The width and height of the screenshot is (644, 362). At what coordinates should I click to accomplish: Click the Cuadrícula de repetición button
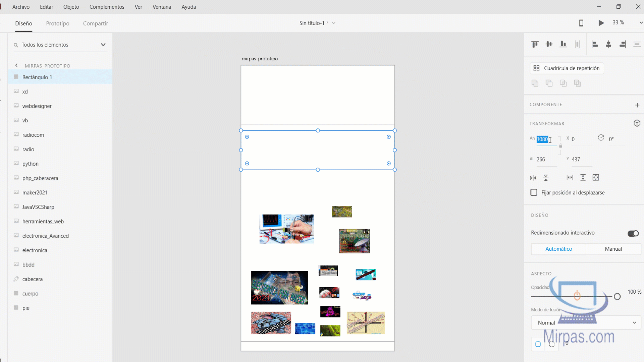[567, 68]
